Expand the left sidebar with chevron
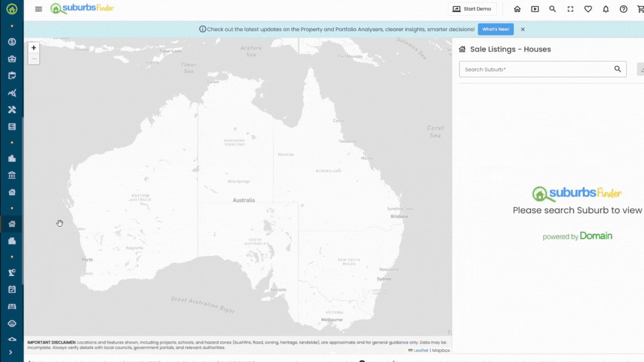 tap(11, 352)
